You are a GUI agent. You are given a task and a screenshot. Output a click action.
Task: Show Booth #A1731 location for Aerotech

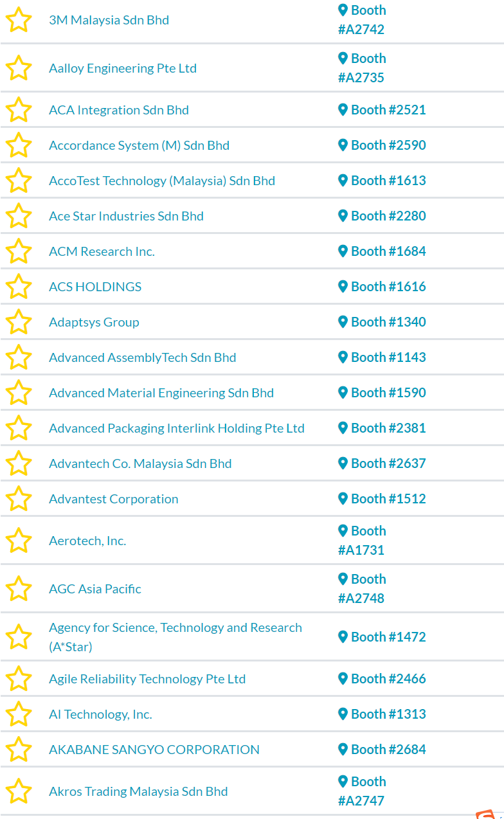(x=362, y=541)
